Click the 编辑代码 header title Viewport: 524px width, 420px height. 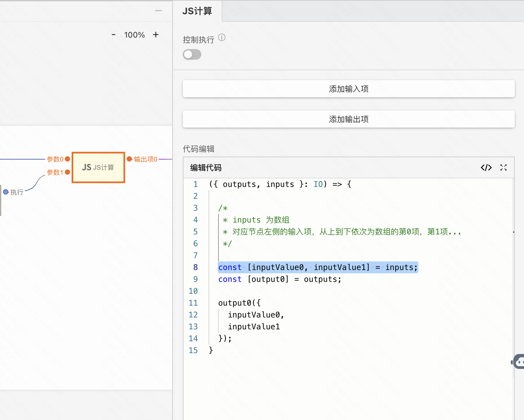click(x=206, y=167)
